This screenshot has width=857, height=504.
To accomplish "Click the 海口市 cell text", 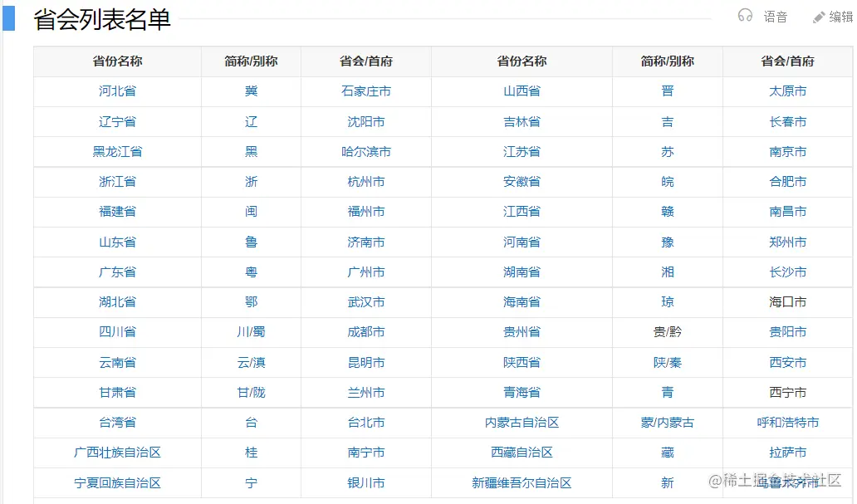I will coord(787,301).
